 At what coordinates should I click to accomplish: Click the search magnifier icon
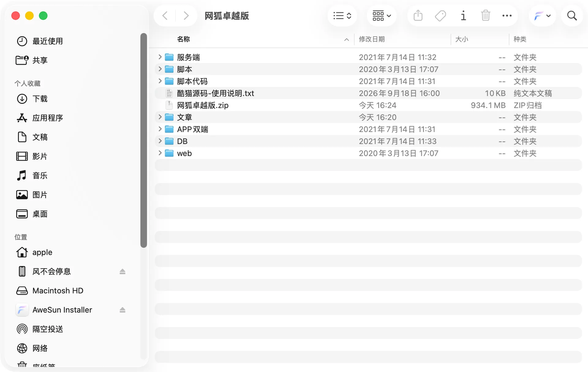click(572, 16)
